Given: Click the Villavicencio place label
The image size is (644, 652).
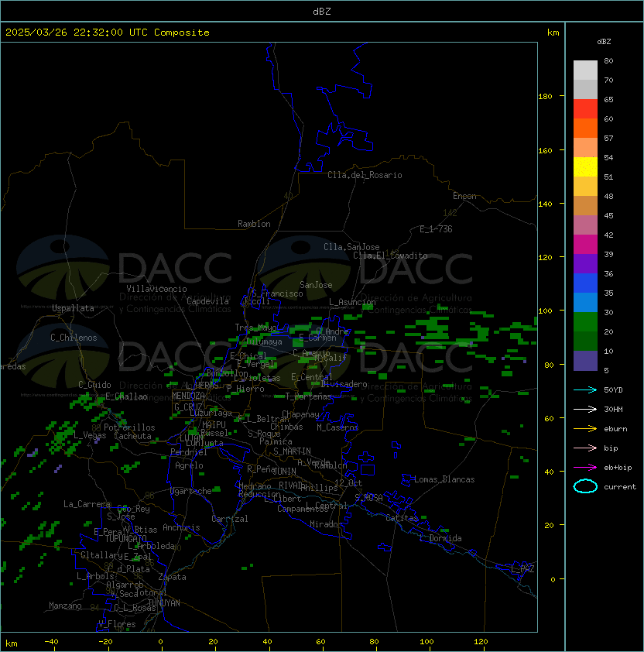Looking at the screenshot, I should [156, 289].
